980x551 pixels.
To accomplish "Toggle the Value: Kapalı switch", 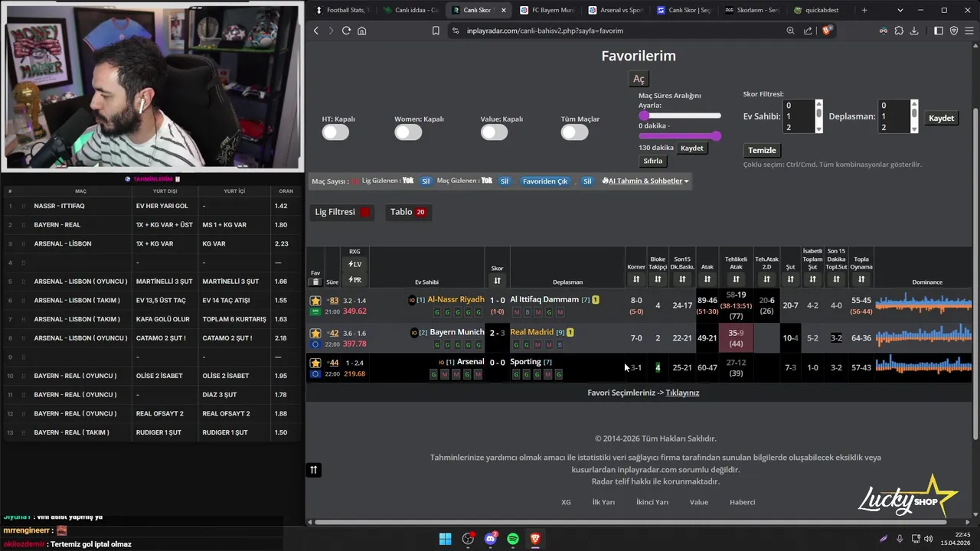I will pyautogui.click(x=494, y=132).
